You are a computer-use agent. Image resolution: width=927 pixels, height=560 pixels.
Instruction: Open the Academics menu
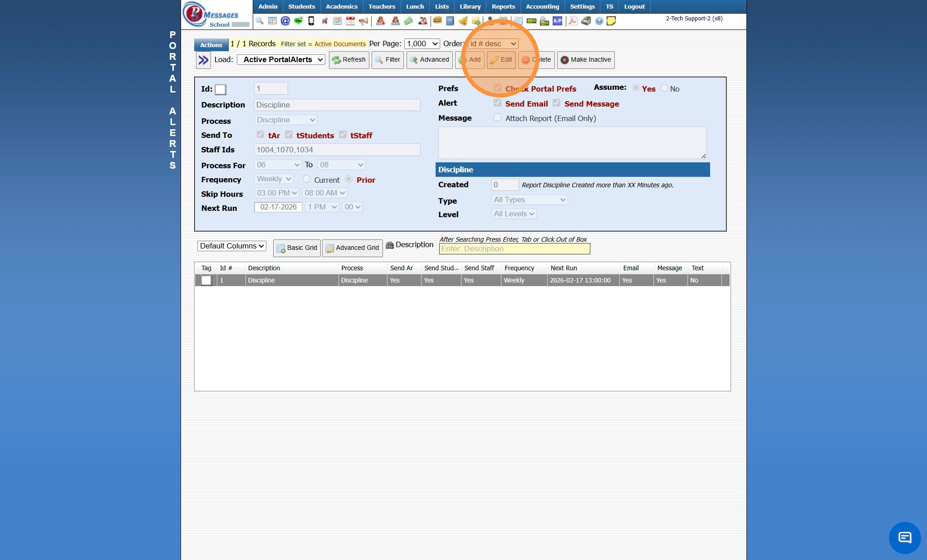click(x=341, y=6)
